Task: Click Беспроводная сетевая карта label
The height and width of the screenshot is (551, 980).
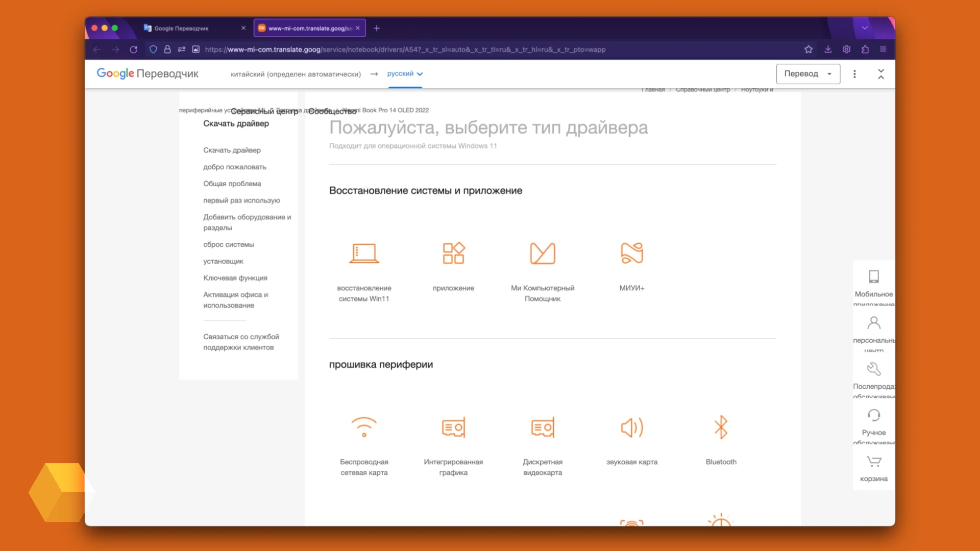Action: click(x=364, y=467)
